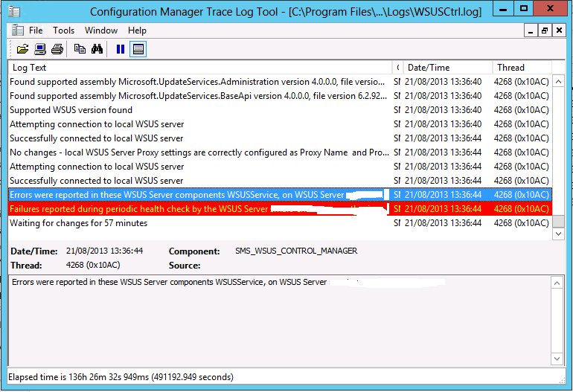Click the details Thread value 4268 (0x10AC)
The image size is (573, 392).
click(x=93, y=265)
